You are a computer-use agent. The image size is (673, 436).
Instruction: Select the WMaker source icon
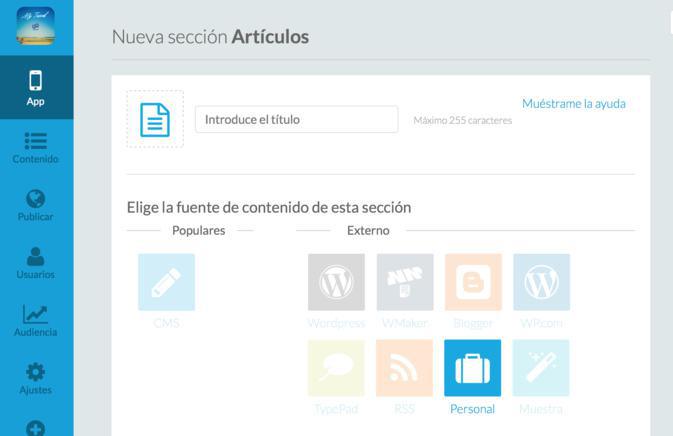coord(404,282)
